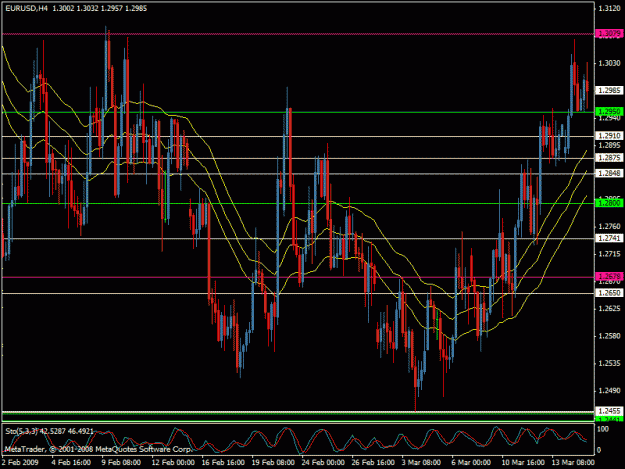This screenshot has height=469, width=625.
Task: Click the 3 Mar 08:00 time label
Action: click(421, 462)
